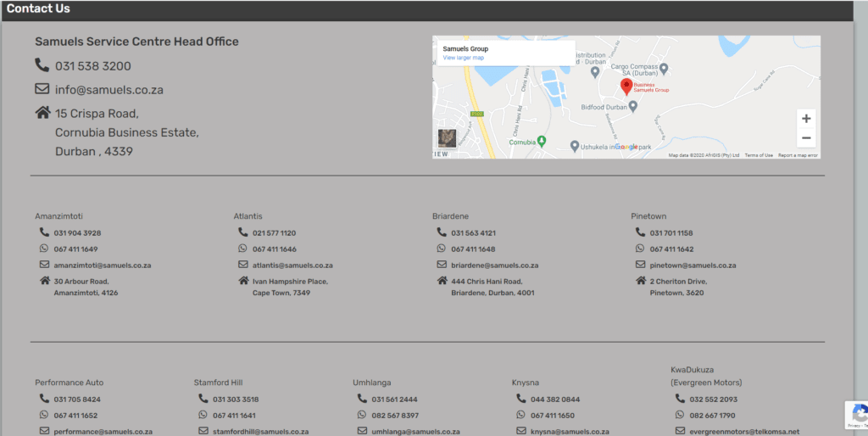This screenshot has height=436, width=868.
Task: Click the Cargo Compass SA map marker
Action: click(665, 68)
